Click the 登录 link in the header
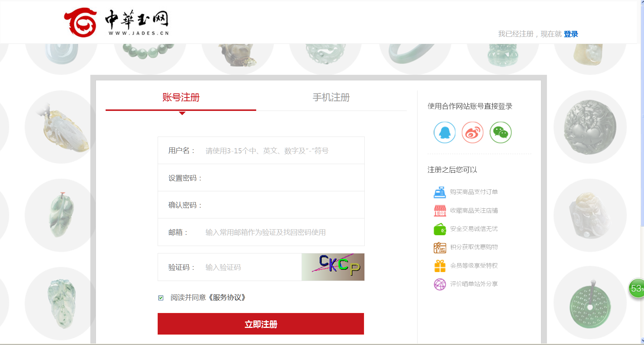The height and width of the screenshot is (345, 644). click(x=571, y=34)
